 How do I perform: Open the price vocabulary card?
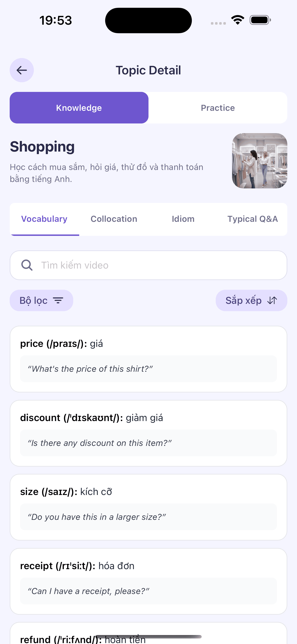pyautogui.click(x=148, y=359)
